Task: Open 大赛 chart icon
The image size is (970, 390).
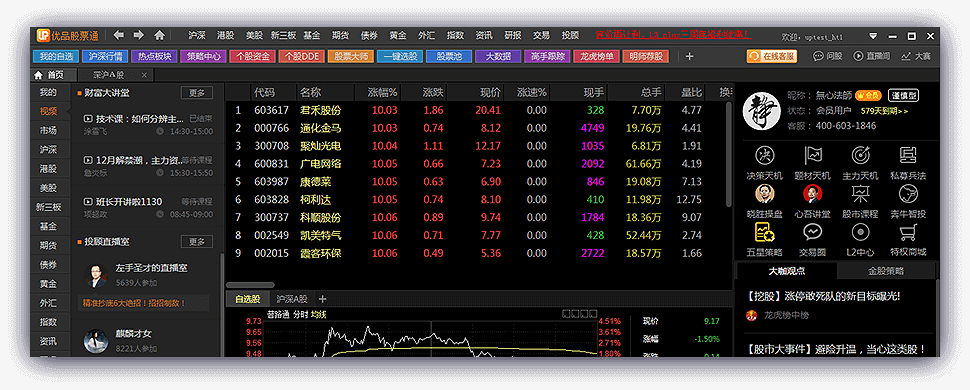Action: [x=906, y=56]
